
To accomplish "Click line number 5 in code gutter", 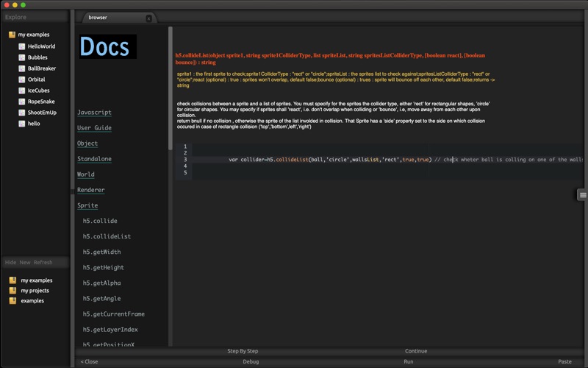I will pyautogui.click(x=185, y=172).
